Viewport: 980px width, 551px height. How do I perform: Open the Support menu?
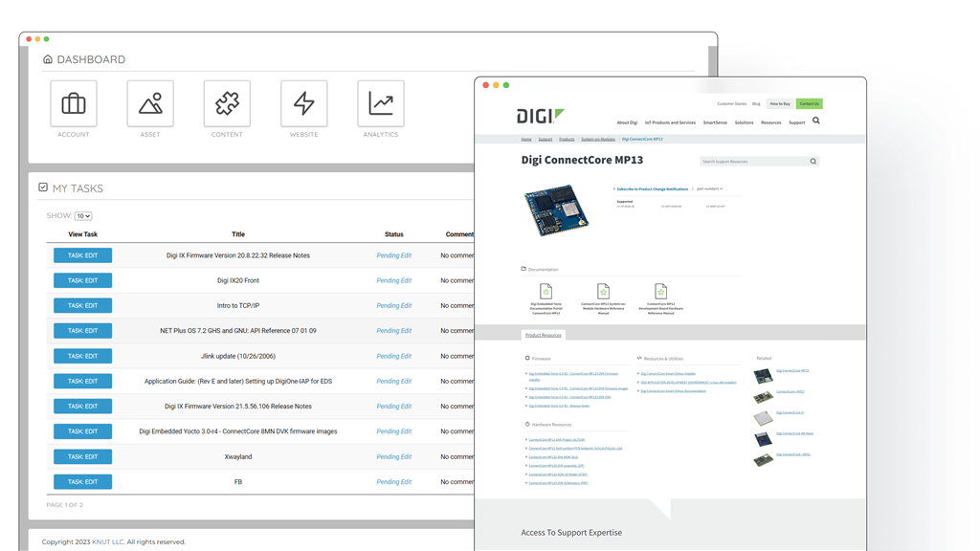click(x=797, y=122)
